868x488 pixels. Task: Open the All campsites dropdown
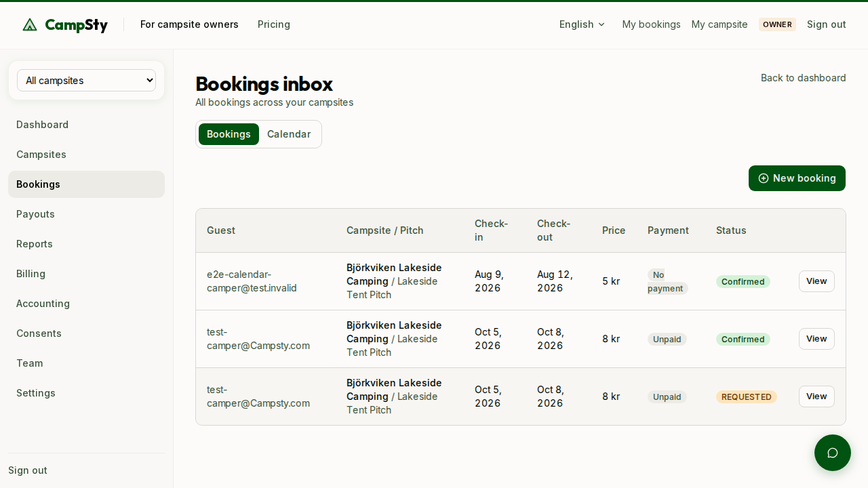[86, 80]
